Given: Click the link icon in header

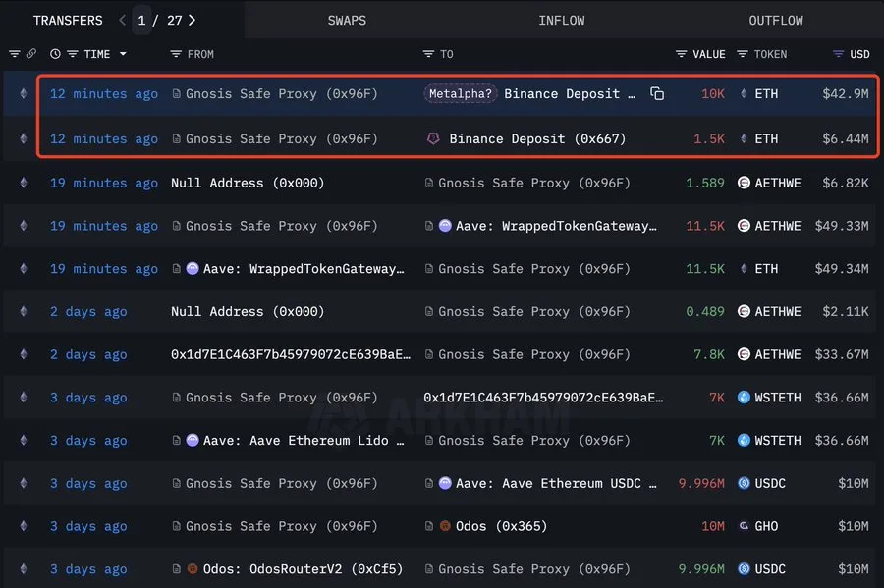Looking at the screenshot, I should pos(31,54).
